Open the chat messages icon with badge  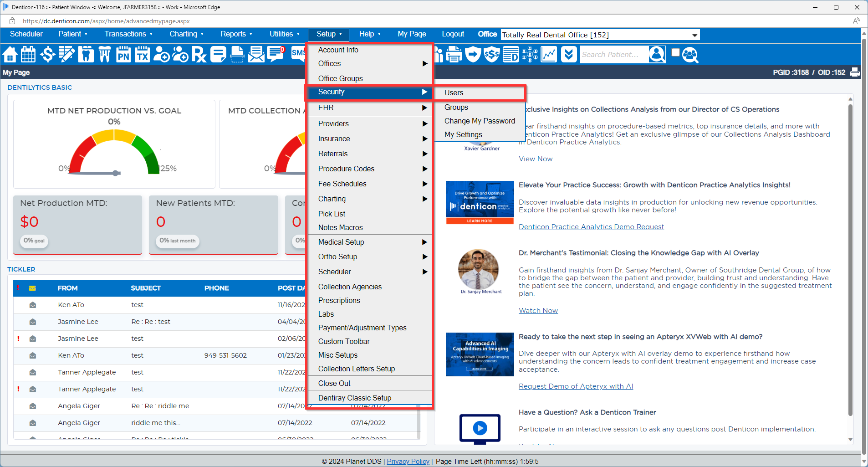click(x=276, y=55)
